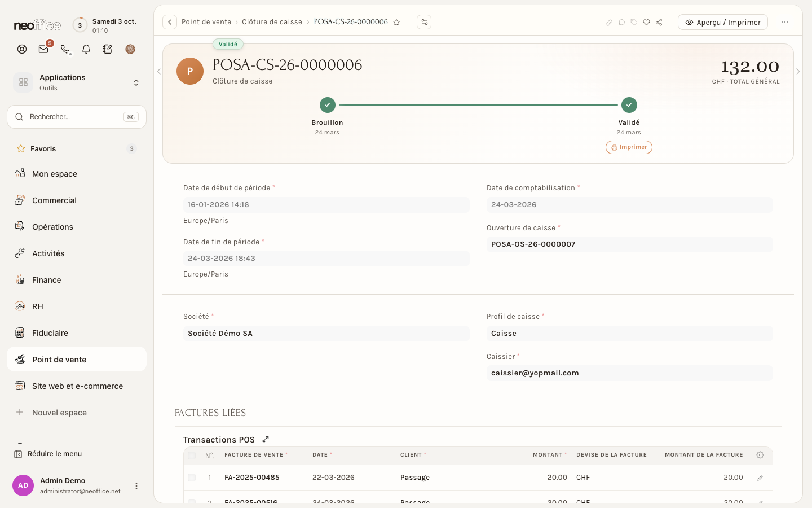
Task: Click the attachment paperclip icon
Action: coord(609,23)
